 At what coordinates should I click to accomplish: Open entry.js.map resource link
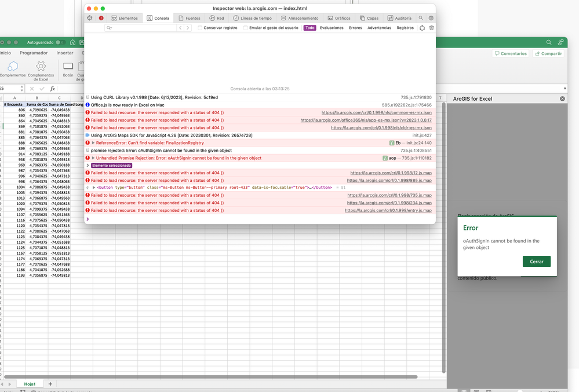point(388,210)
